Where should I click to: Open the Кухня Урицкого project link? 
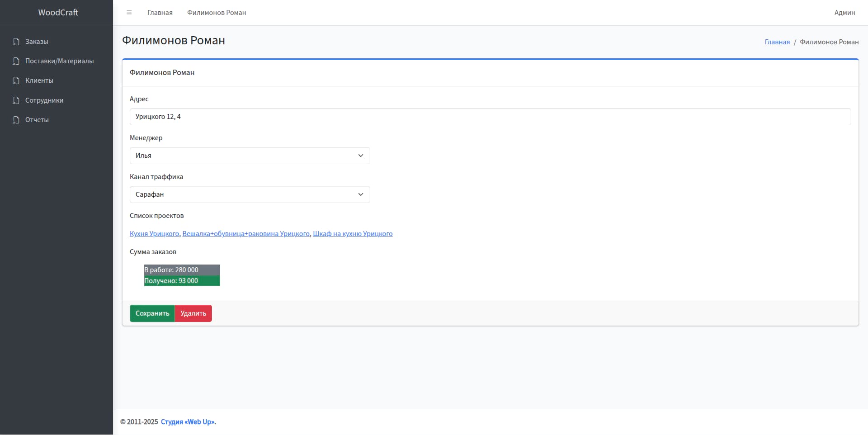(x=154, y=234)
